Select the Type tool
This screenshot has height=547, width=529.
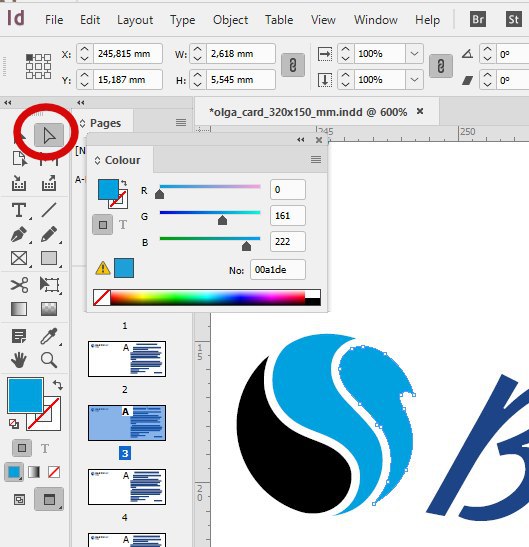coord(19,210)
